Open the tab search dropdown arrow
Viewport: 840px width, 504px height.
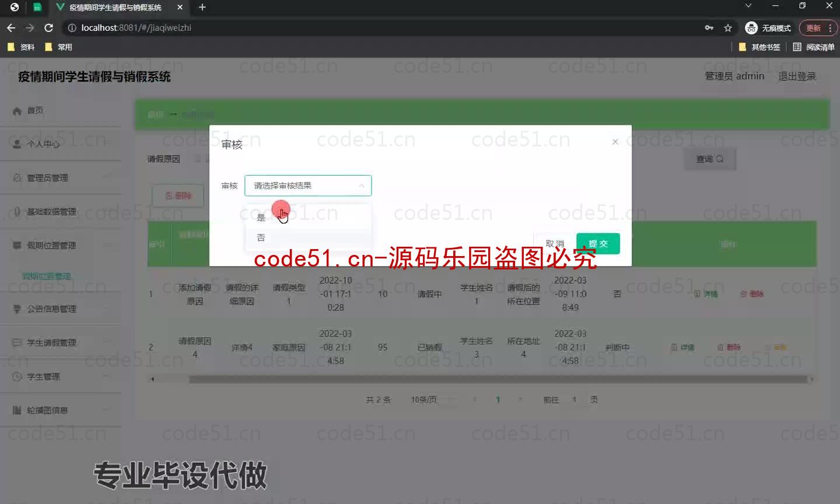(748, 6)
